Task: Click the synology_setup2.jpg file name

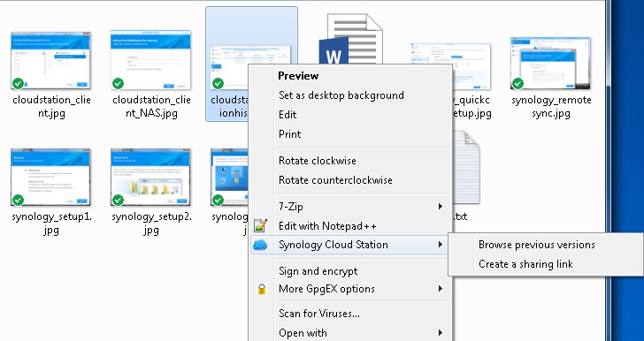Action: point(151,223)
